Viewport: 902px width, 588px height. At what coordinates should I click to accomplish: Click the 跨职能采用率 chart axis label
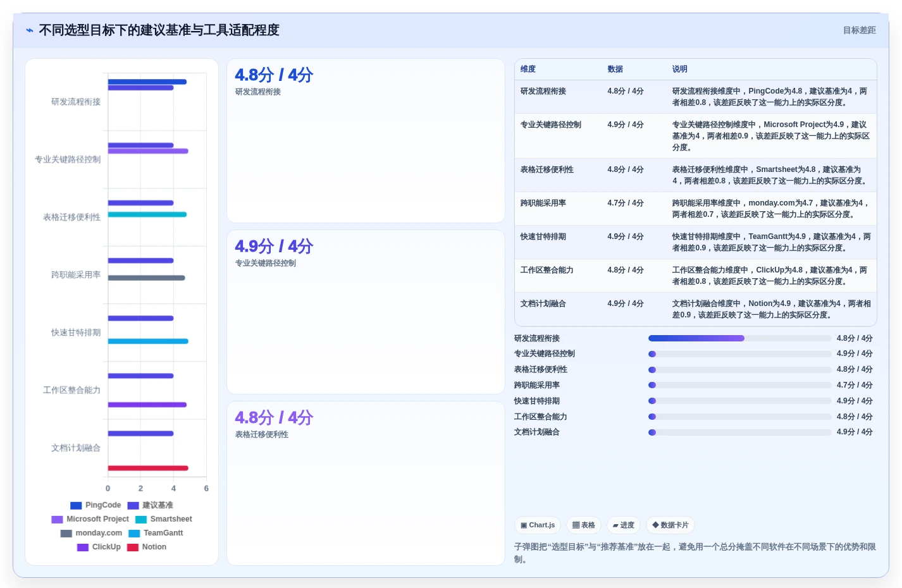click(76, 275)
